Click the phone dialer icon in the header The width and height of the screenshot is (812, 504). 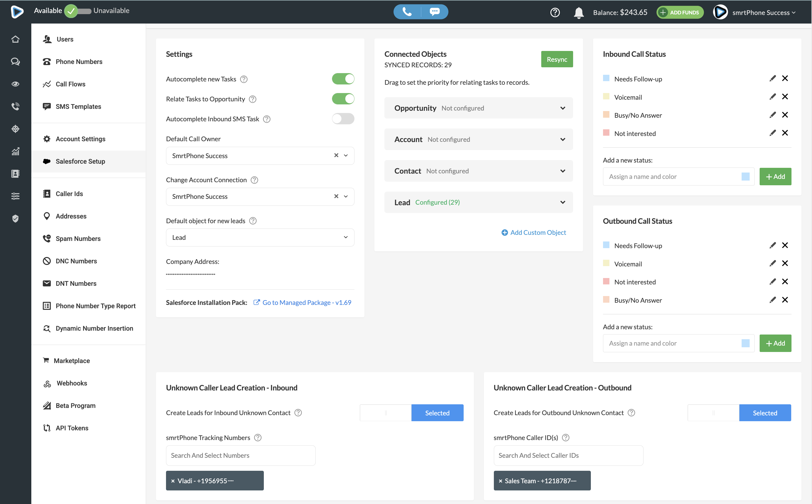tap(407, 12)
